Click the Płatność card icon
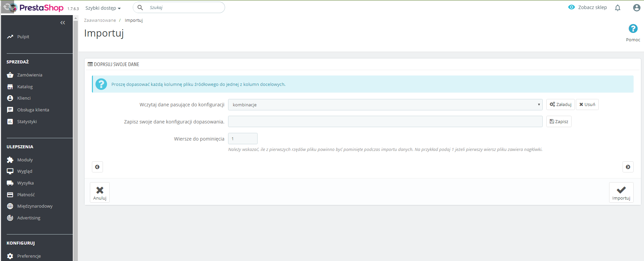Screen dimensions: 644x261 point(10,195)
